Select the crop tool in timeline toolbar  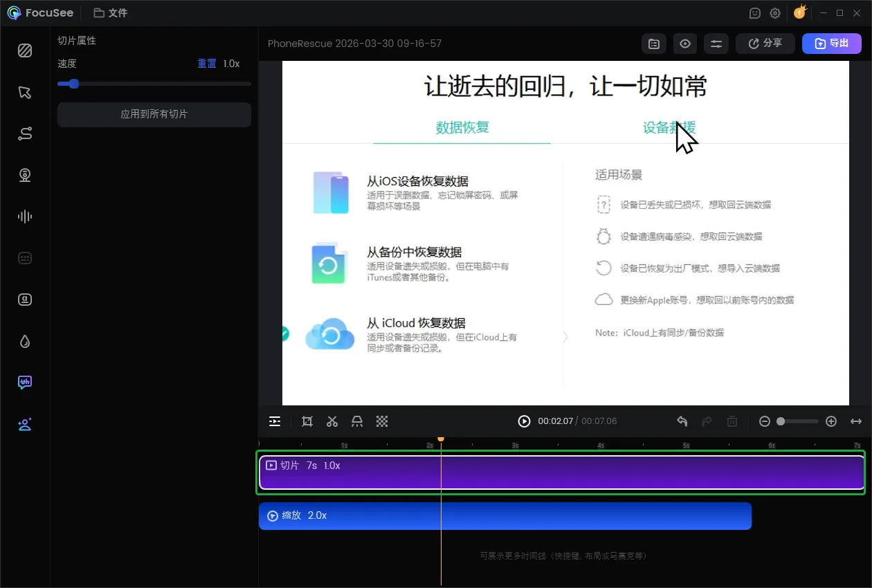307,421
